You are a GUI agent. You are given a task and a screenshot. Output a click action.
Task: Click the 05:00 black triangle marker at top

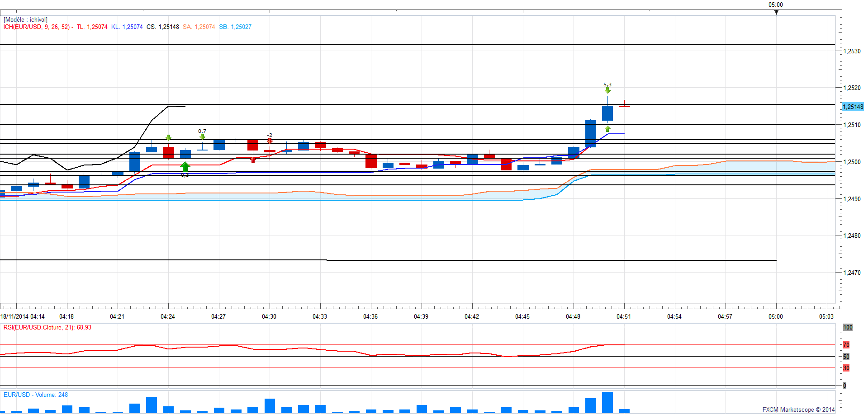[776, 12]
